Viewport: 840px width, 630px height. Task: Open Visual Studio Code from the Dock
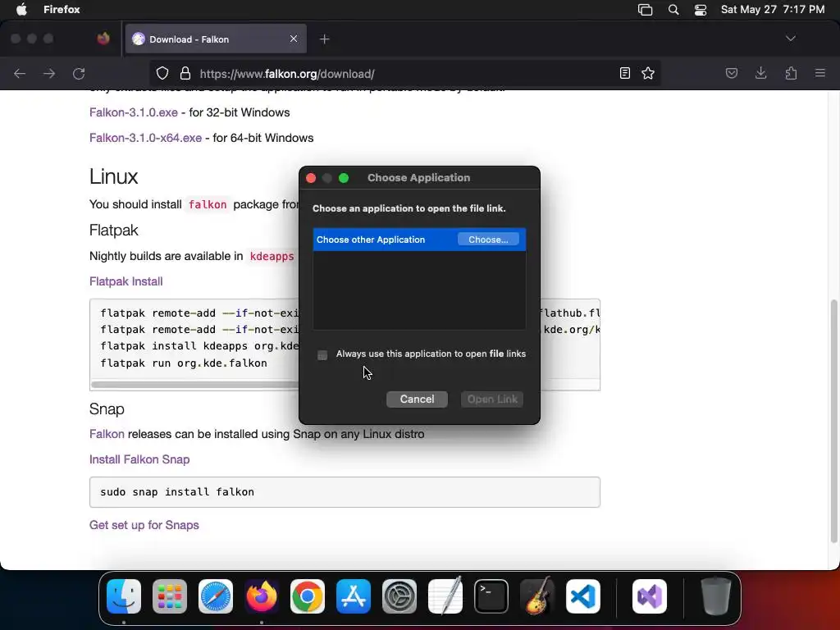pyautogui.click(x=583, y=596)
